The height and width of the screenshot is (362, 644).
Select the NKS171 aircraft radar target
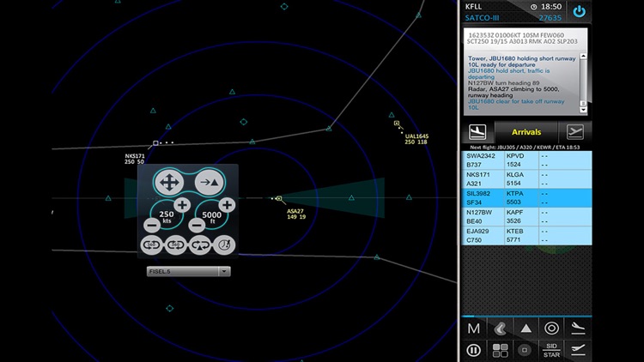(155, 143)
